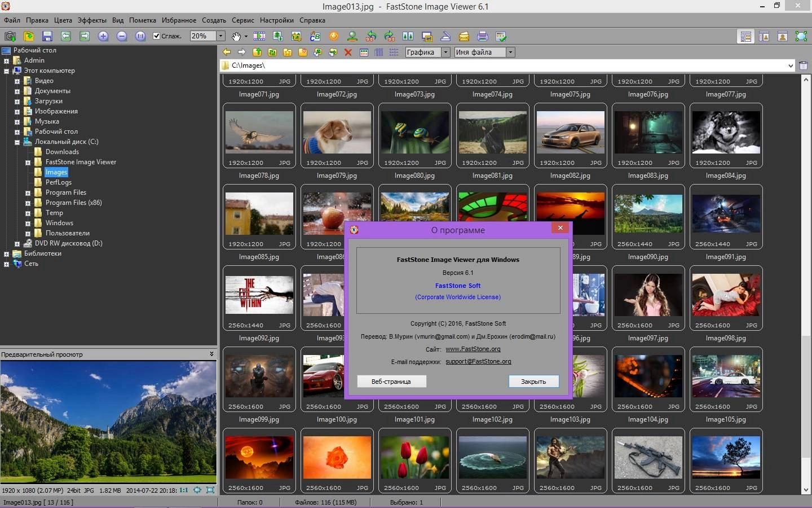The image size is (812, 508).
Task: Switch to details view style icon
Action: pos(379,52)
